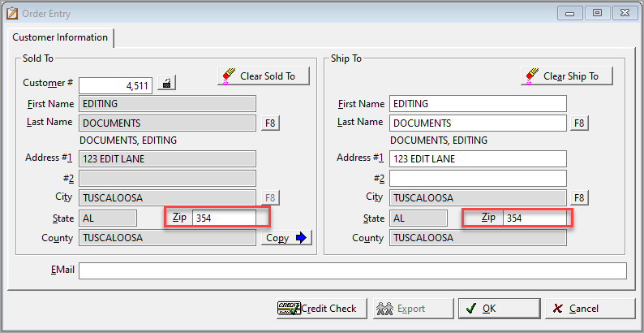The width and height of the screenshot is (644, 333).
Task: Edit the Ship To Address #2 field
Action: pyautogui.click(x=478, y=179)
